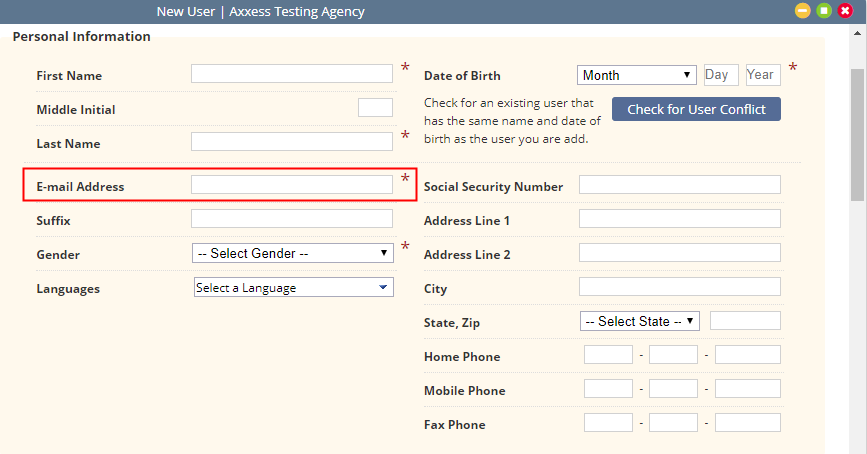This screenshot has width=867, height=454.
Task: Click the Check for User Conflict button
Action: coord(696,109)
